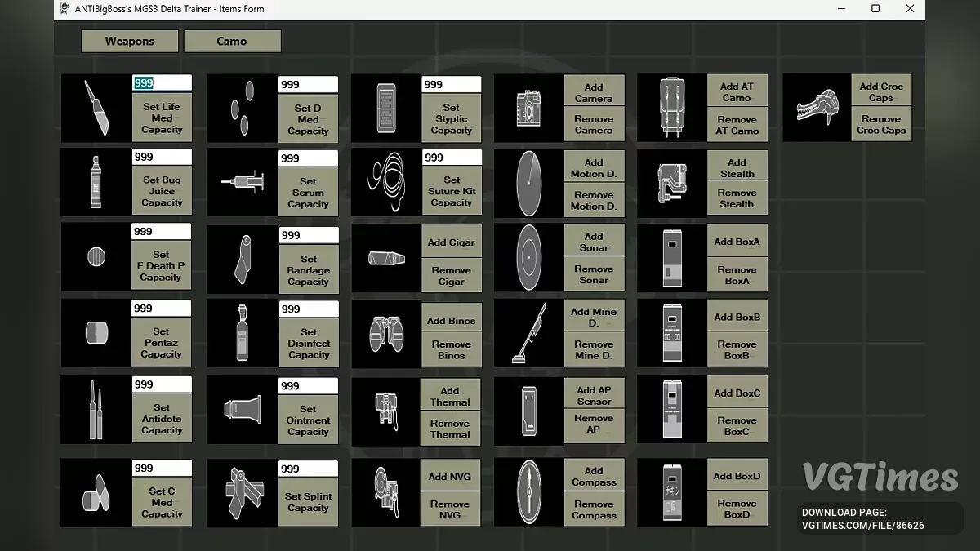Click Set Bug Juice Capacity button

(162, 192)
